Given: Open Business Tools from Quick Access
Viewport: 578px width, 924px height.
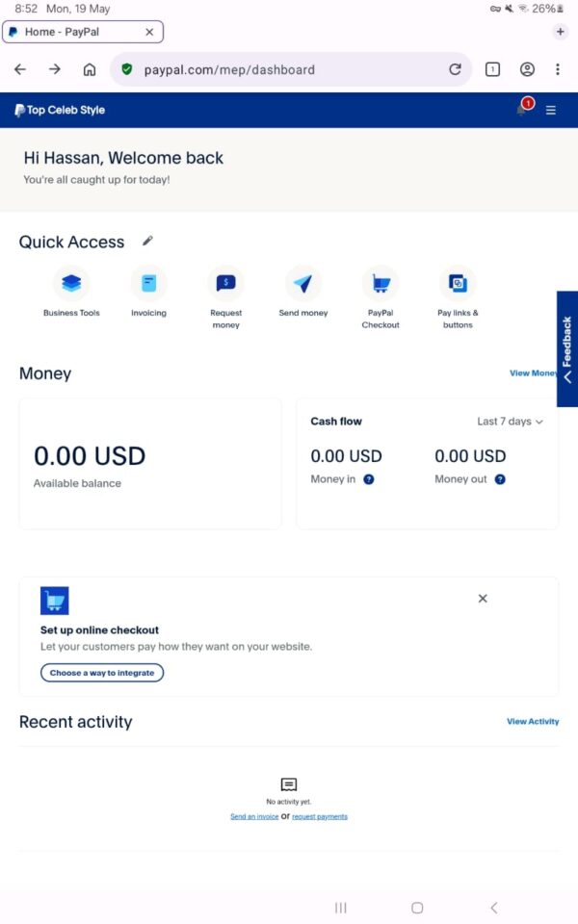Looking at the screenshot, I should [x=71, y=284].
